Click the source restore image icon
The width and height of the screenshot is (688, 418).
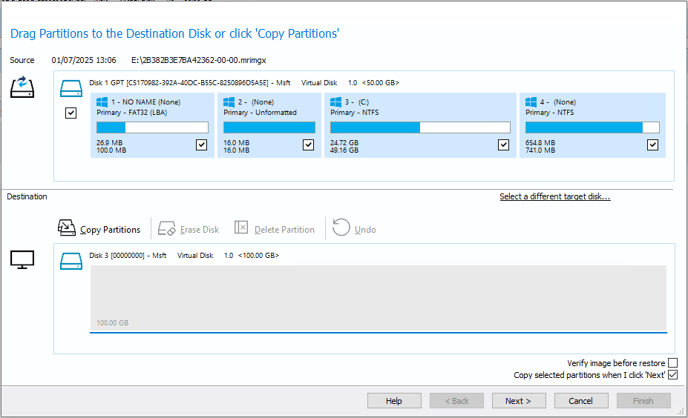click(22, 88)
